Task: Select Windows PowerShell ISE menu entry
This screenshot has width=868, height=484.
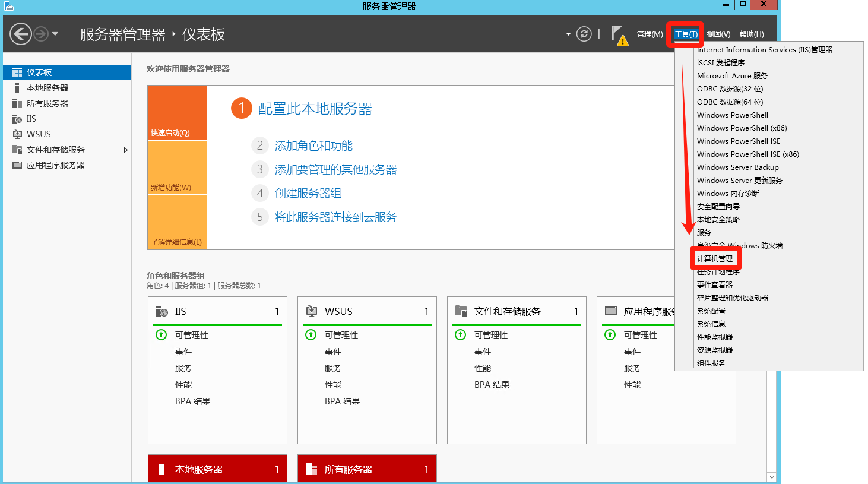Action: (739, 141)
